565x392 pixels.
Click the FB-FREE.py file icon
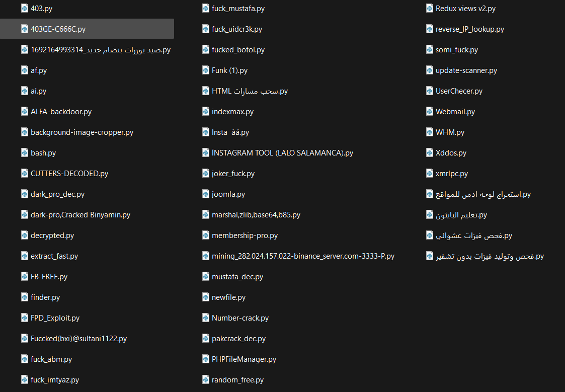[x=25, y=276]
